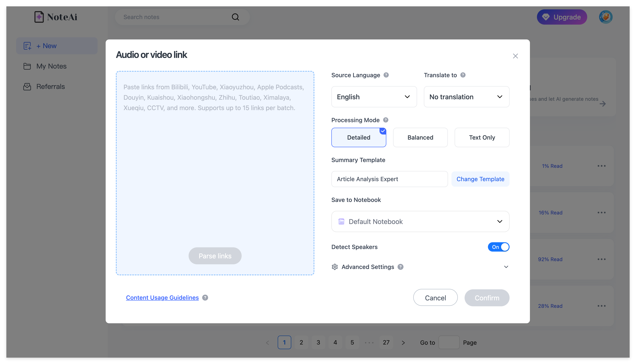Select Detailed processing mode
The height and width of the screenshot is (364, 636).
[x=359, y=137]
